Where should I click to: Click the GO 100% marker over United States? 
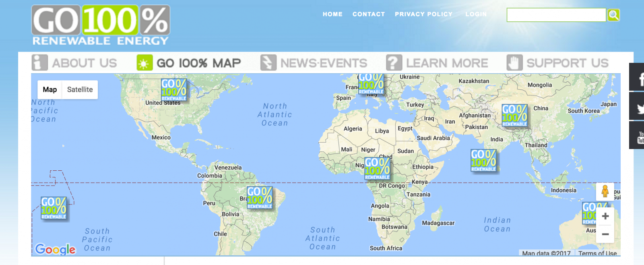(x=173, y=89)
